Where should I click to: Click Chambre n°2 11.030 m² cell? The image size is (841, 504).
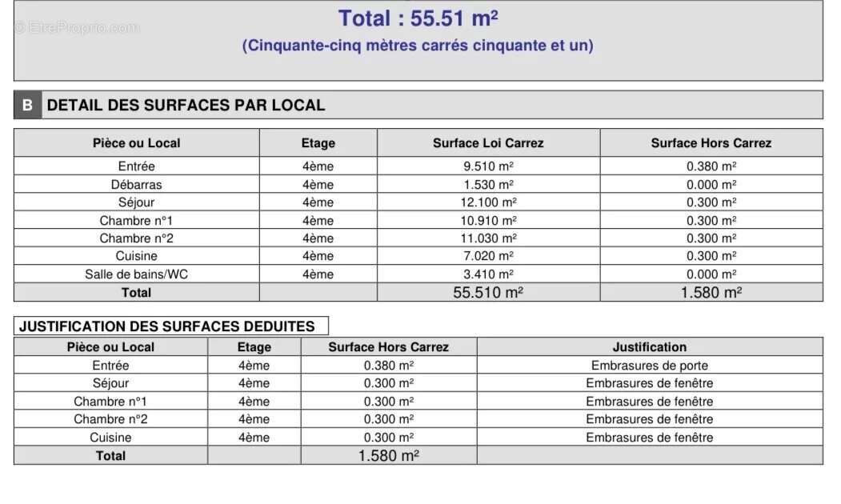pyautogui.click(x=488, y=238)
